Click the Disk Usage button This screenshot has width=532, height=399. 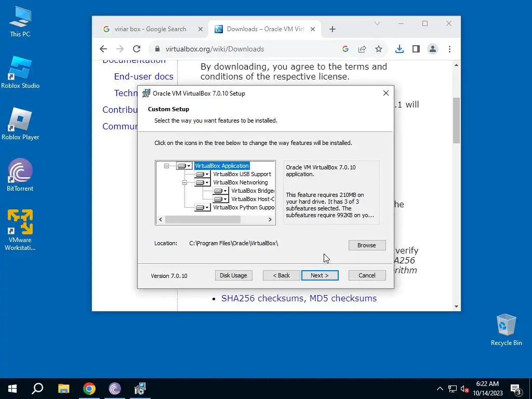pos(233,275)
